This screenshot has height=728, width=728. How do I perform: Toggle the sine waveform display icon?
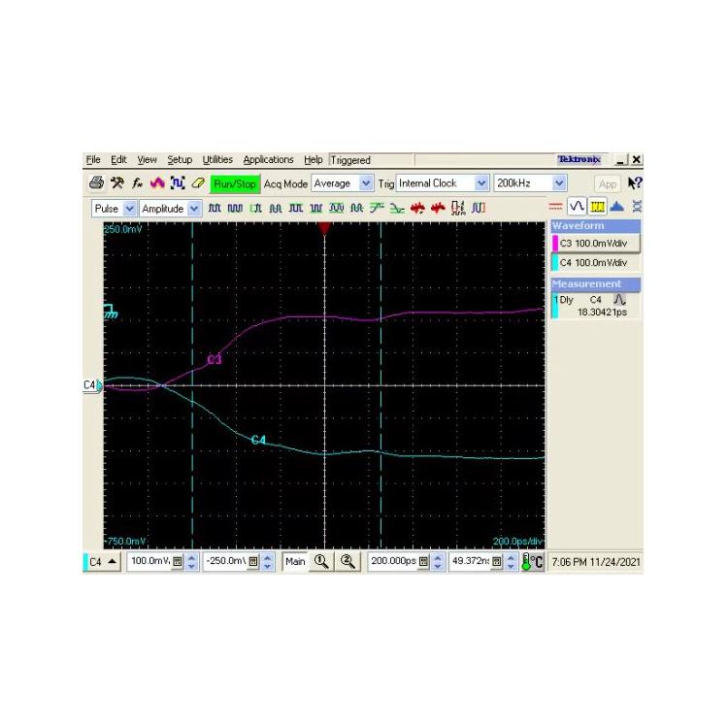[578, 206]
